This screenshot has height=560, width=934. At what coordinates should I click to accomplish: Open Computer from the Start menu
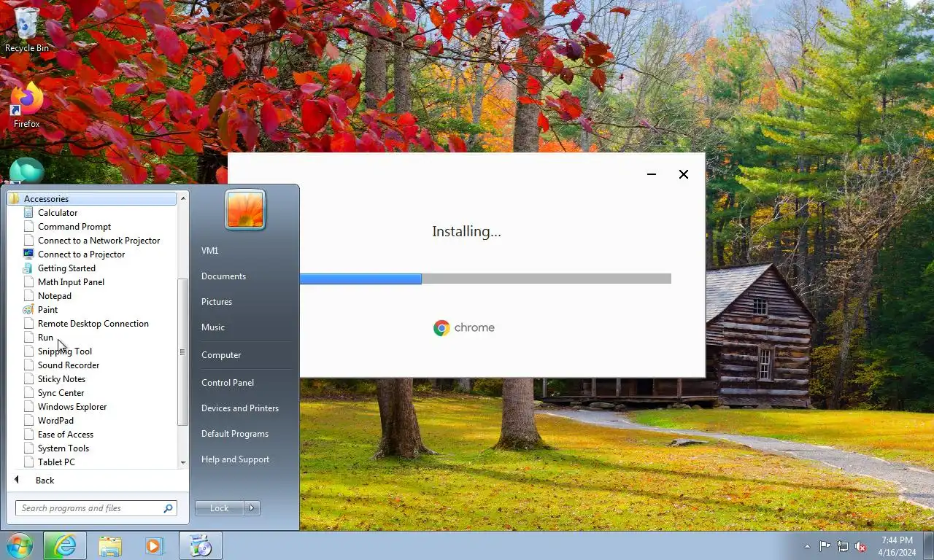click(221, 355)
